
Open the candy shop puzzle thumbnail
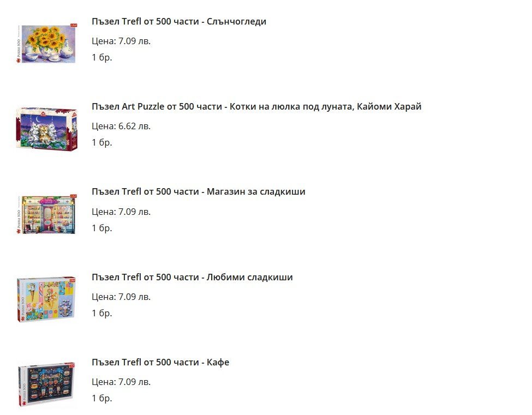pos(46,214)
